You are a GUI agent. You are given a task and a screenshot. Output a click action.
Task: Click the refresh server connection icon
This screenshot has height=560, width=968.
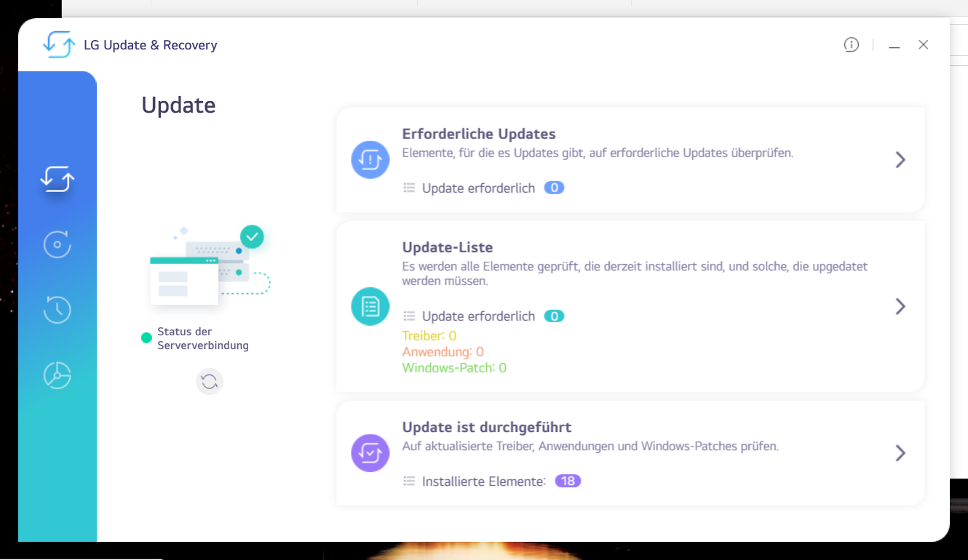coord(210,382)
